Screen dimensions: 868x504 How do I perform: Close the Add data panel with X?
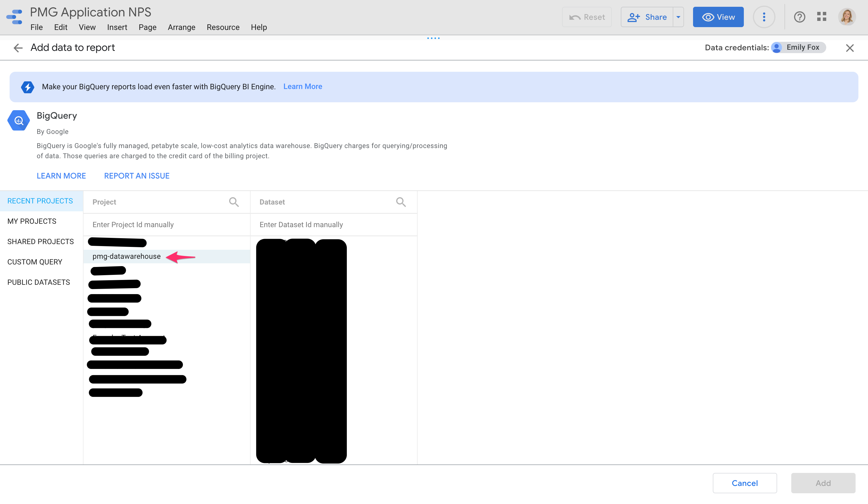[x=849, y=48]
